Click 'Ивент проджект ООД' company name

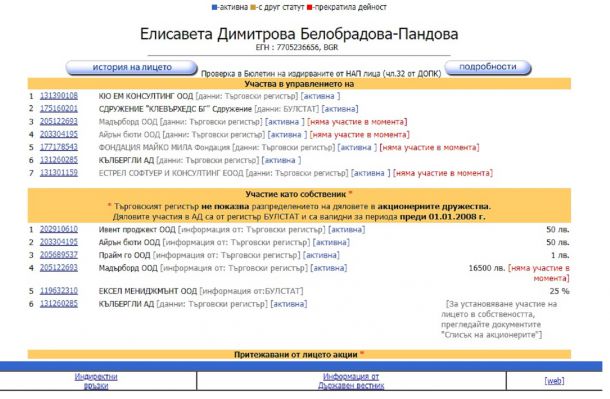(137, 230)
